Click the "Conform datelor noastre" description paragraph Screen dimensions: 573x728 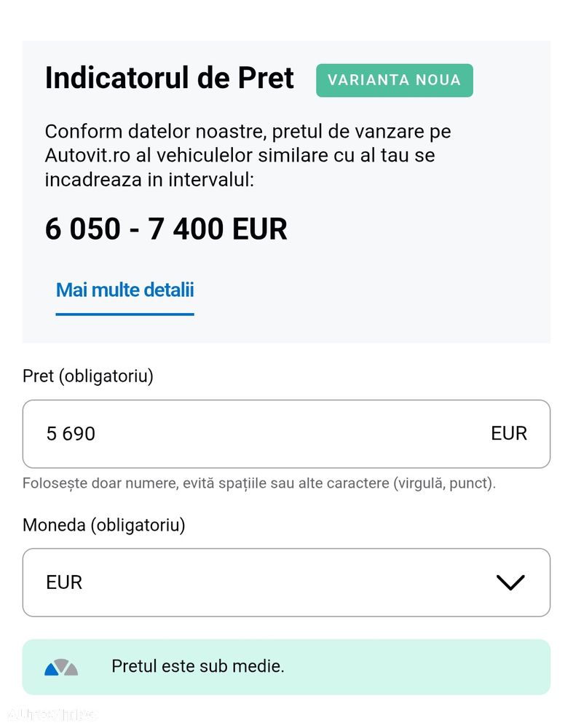248,155
